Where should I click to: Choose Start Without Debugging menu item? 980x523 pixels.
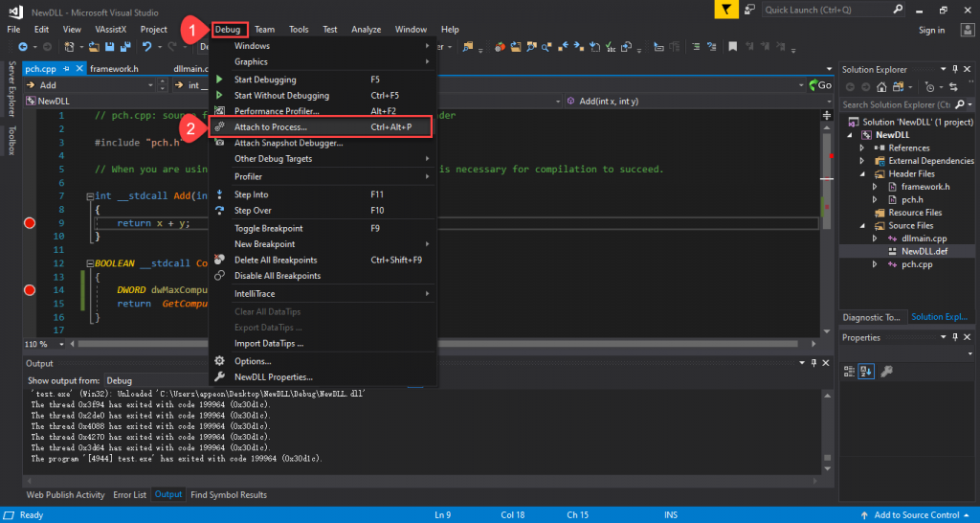point(281,96)
